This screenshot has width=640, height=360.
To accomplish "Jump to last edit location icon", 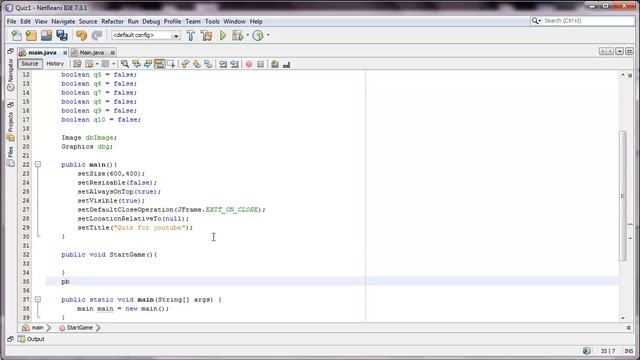I will [77, 64].
